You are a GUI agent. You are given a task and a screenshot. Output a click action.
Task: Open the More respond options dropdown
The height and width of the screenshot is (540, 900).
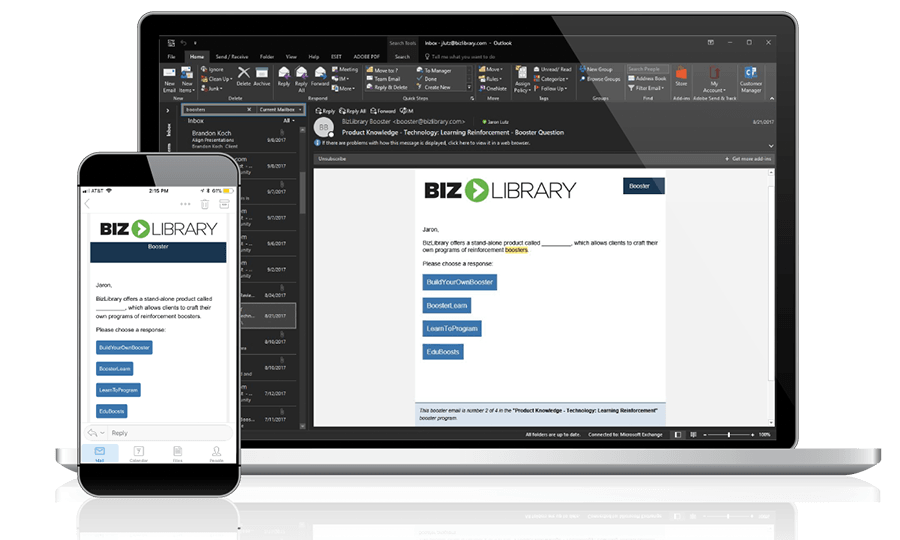click(x=343, y=88)
